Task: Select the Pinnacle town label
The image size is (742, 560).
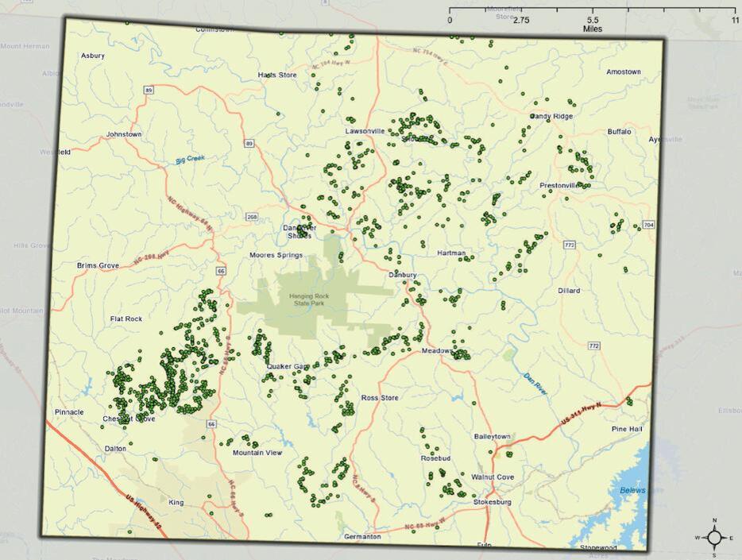Action: [69, 412]
